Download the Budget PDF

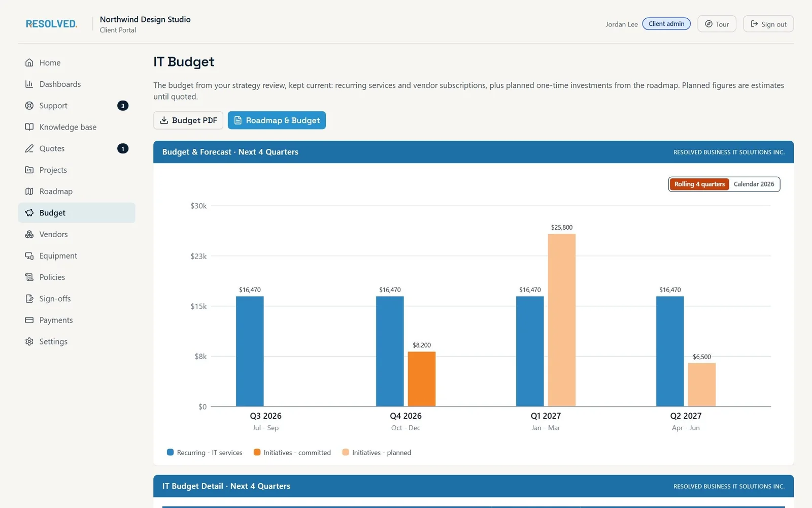pos(188,120)
